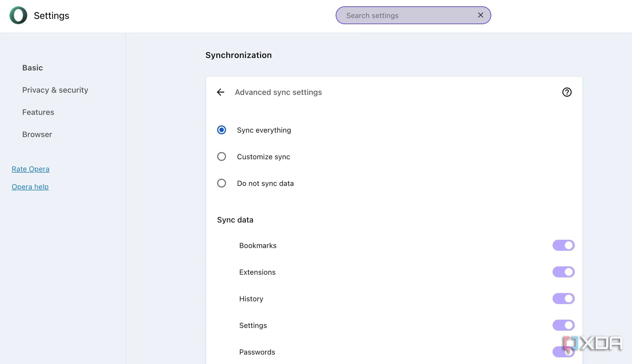
Task: Select the Sync everything radio button
Action: (222, 130)
